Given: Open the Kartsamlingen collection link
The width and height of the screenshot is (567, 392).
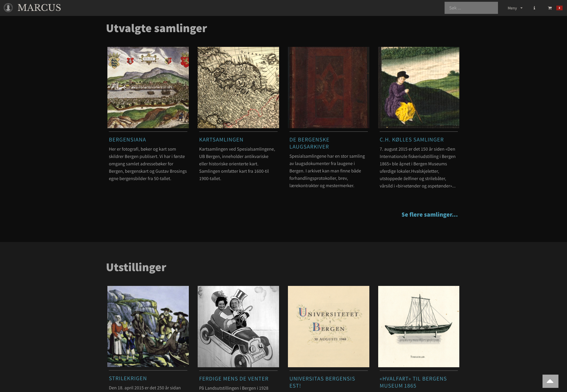Looking at the screenshot, I should [221, 140].
